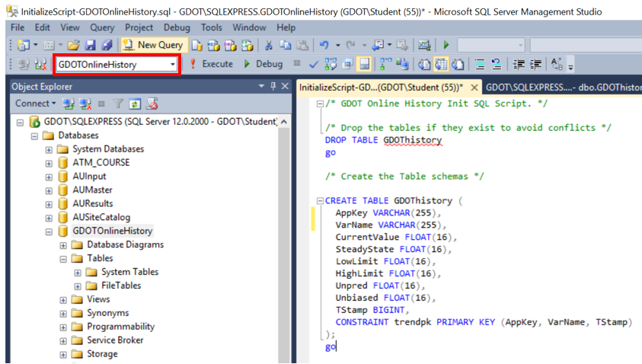This screenshot has height=364, width=642.
Task: Expand the AUResults database node
Action: tap(49, 204)
